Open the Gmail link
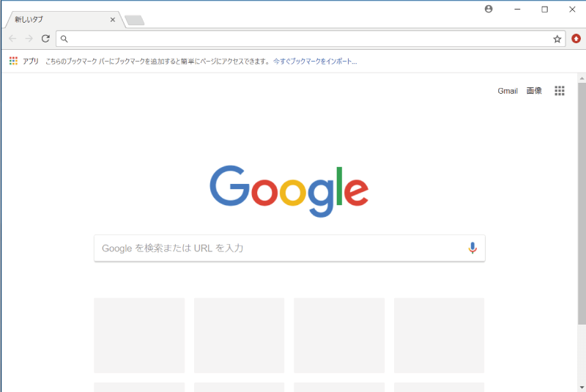The width and height of the screenshot is (586, 392). 508,91
